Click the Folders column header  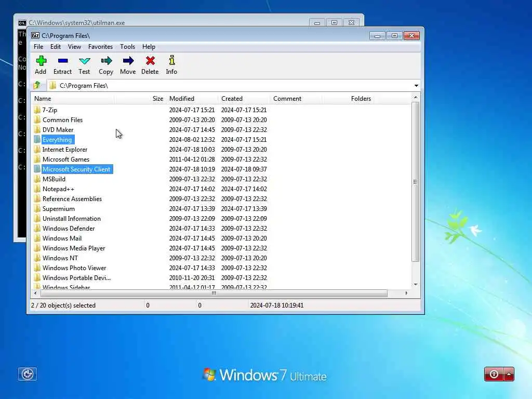click(348, 98)
